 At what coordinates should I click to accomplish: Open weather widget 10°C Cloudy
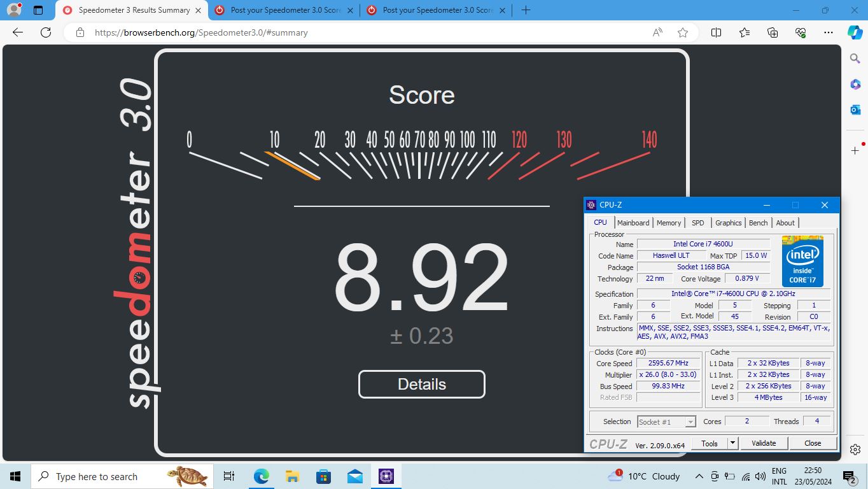[x=644, y=476]
